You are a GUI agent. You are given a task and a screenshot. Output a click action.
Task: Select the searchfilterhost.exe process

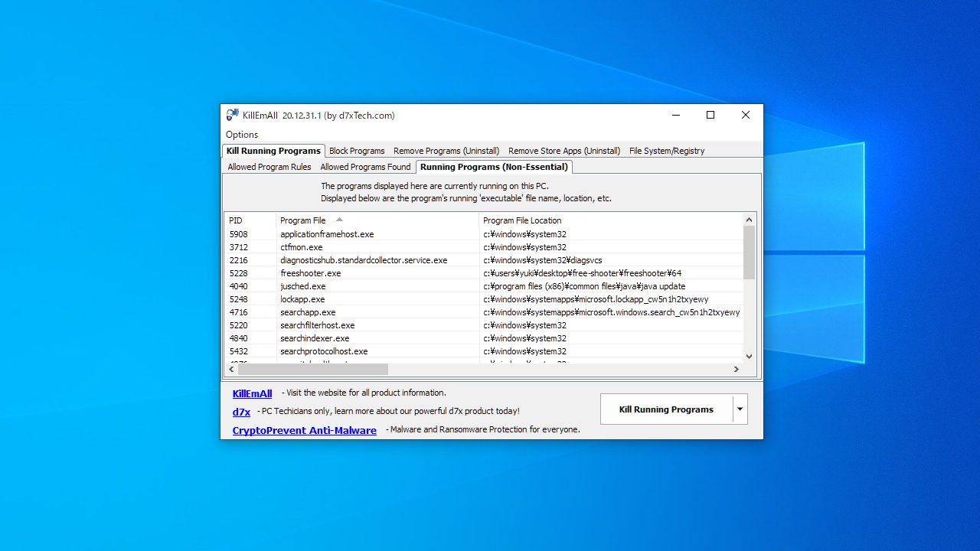(x=483, y=325)
